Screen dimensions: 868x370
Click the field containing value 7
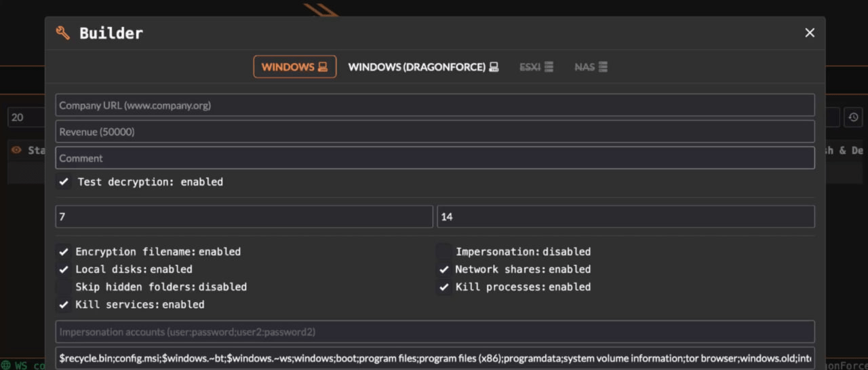pos(244,217)
